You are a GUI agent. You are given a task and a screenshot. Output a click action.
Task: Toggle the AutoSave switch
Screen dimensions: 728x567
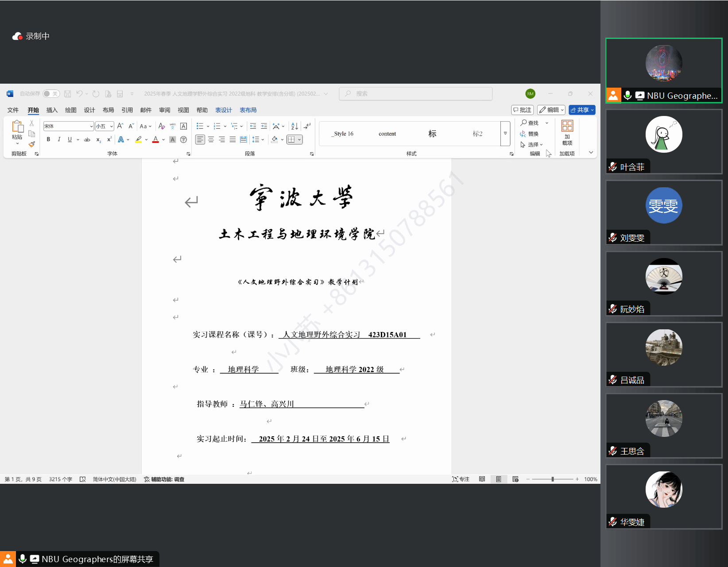(x=51, y=94)
